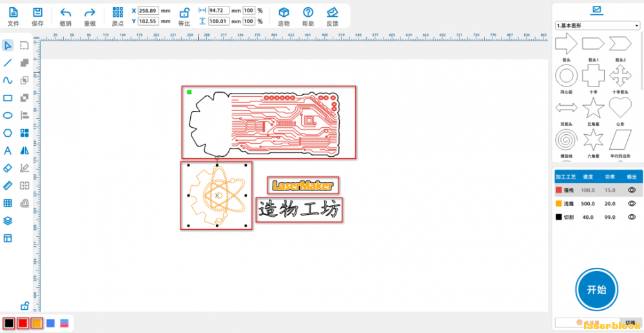Insert the 六角星 six-point star
This screenshot has width=644, height=333.
point(593,140)
